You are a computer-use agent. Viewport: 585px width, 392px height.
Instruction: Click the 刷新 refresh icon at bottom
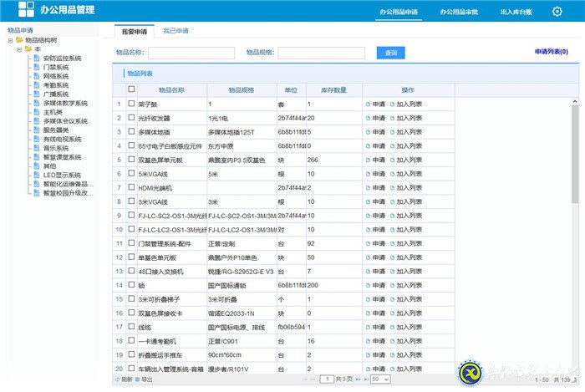coord(118,379)
